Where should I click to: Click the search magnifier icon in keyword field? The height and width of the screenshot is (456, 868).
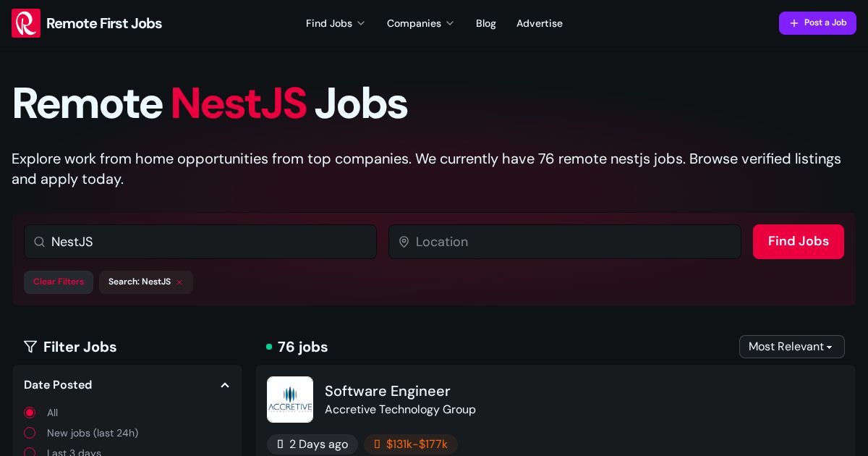click(x=40, y=242)
